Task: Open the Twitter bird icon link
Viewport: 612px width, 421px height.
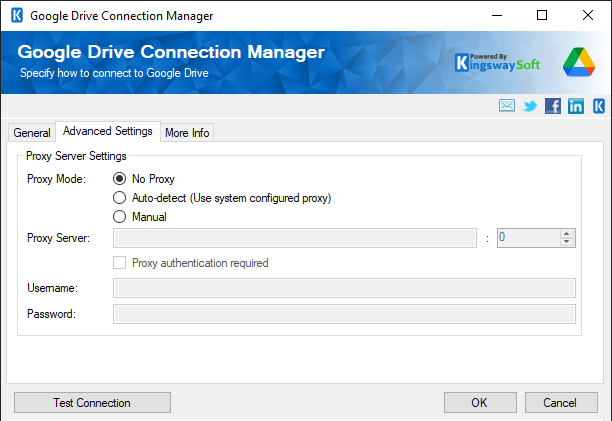Action: [x=530, y=106]
